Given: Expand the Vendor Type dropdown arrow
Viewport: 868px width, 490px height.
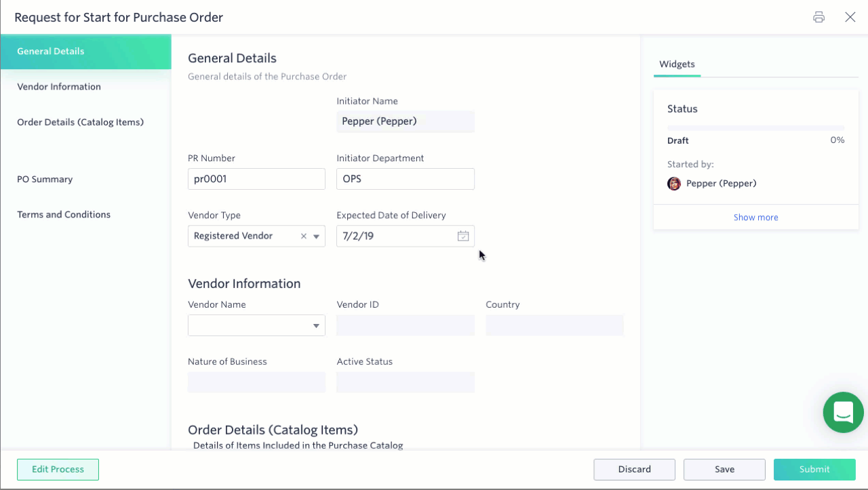Looking at the screenshot, I should 316,237.
